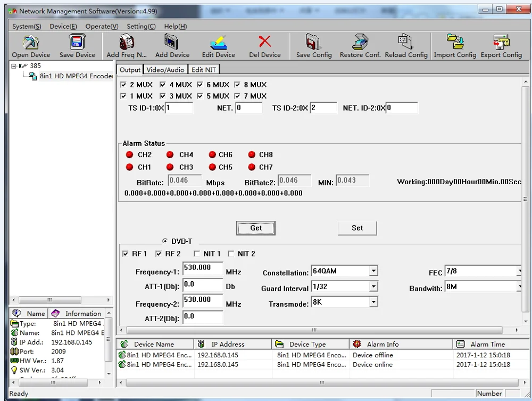This screenshot has width=532, height=401.
Task: Click the Open Device toolbar icon
Action: pos(31,43)
